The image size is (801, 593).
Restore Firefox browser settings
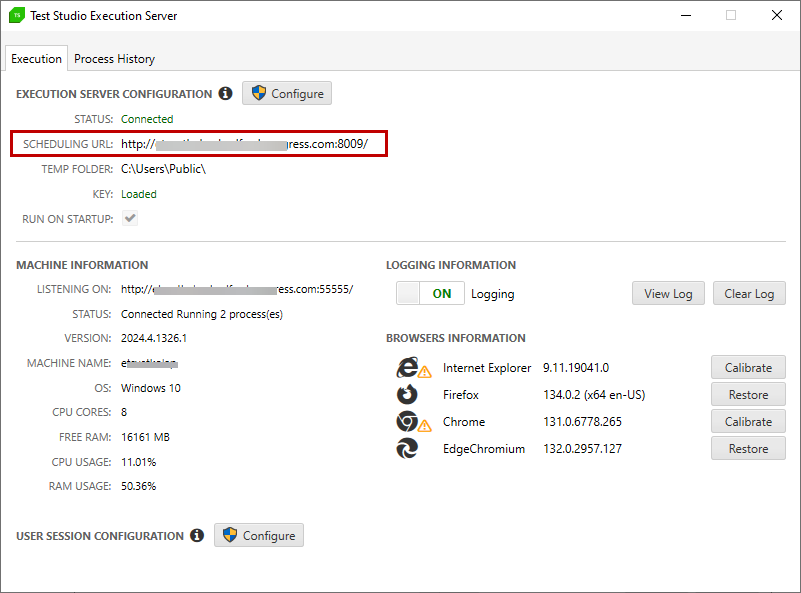tap(748, 395)
